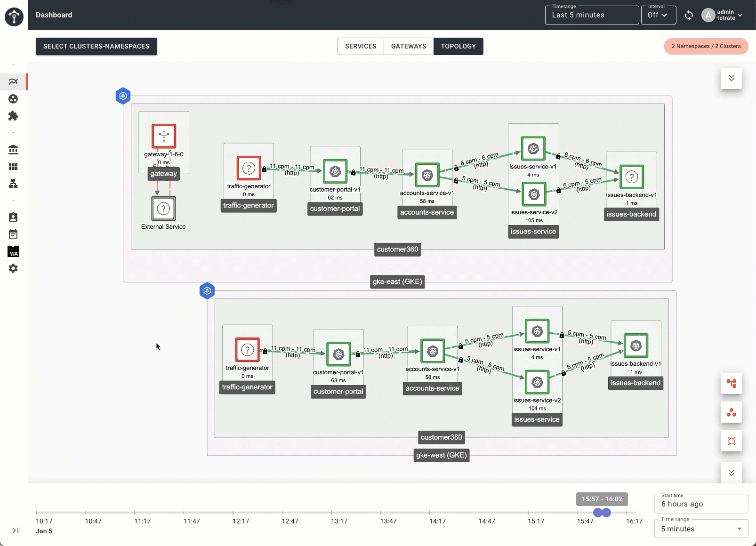
Task: Click the puzzle piece icon in sidebar
Action: point(13,116)
